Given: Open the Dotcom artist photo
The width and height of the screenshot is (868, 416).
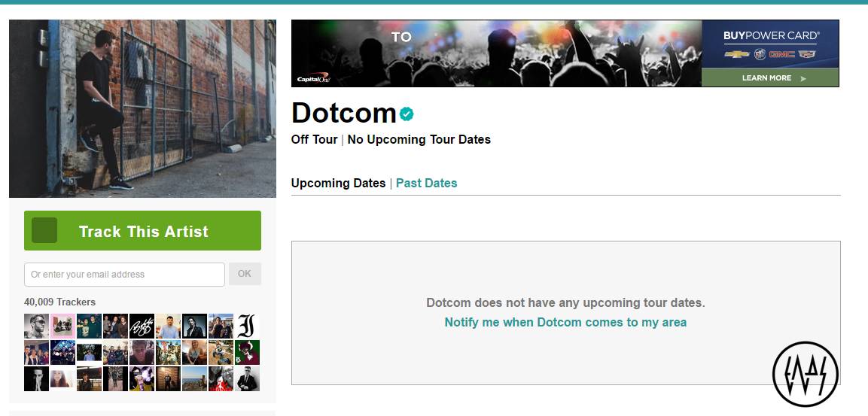Looking at the screenshot, I should click(142, 109).
